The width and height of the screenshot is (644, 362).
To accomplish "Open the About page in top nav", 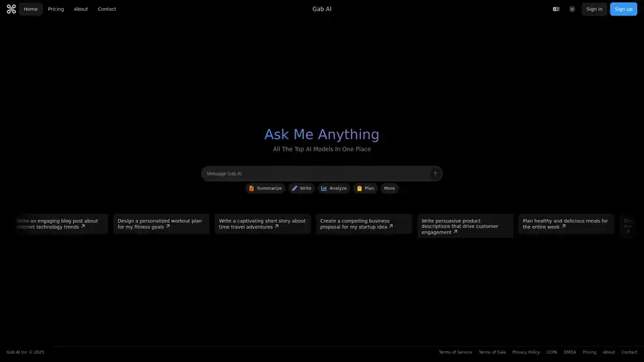I will pos(80,9).
